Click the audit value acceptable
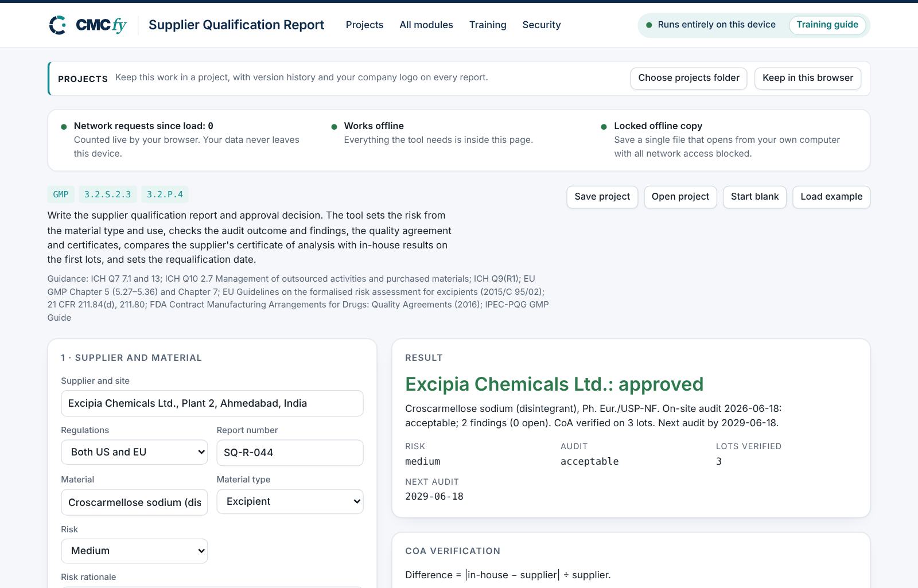Image resolution: width=918 pixels, height=588 pixels. click(x=589, y=461)
